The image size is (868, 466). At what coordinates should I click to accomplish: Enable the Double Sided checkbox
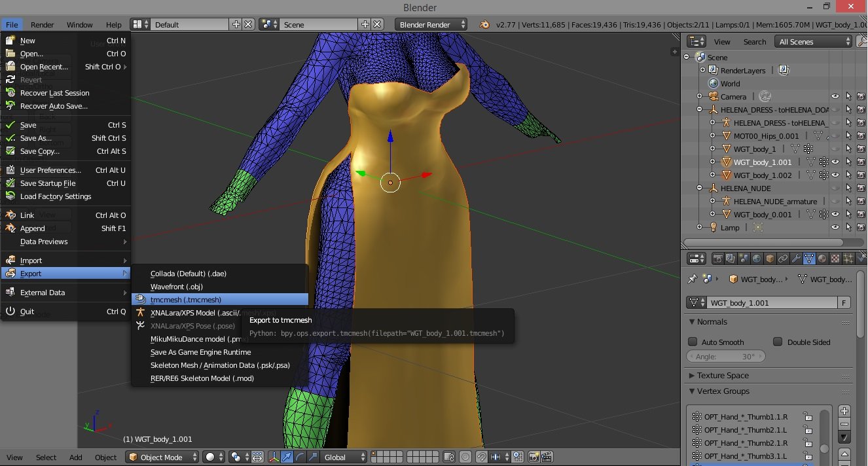point(778,342)
